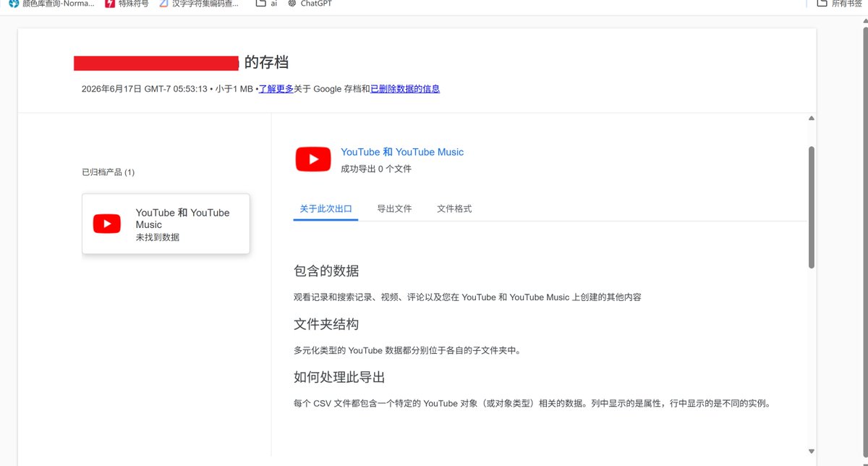Open the ChatGPT bookmark
This screenshot has height=466, width=868.
tap(310, 4)
